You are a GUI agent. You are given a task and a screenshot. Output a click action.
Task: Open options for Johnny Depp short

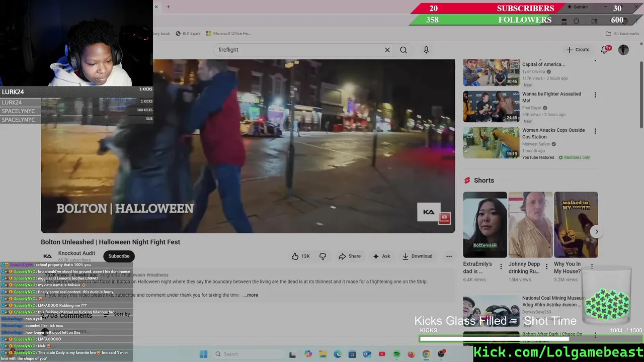[x=546, y=266]
